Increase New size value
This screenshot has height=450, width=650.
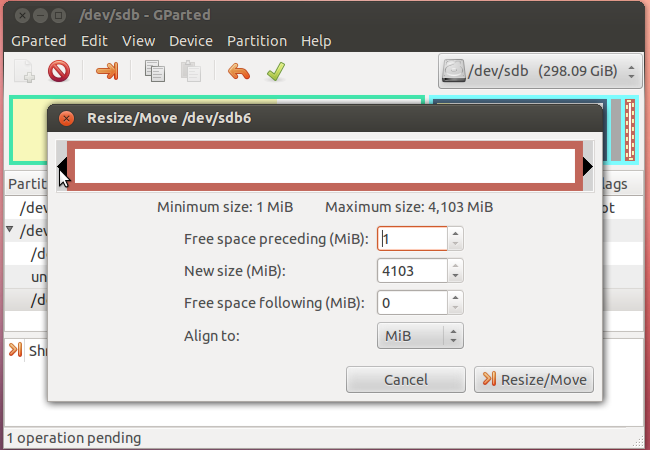click(x=456, y=266)
